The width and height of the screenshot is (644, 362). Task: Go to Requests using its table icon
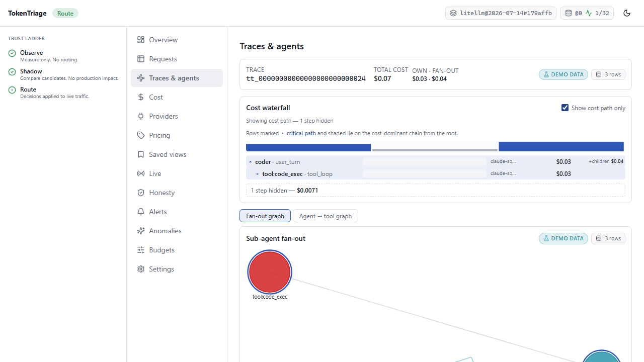click(x=141, y=59)
